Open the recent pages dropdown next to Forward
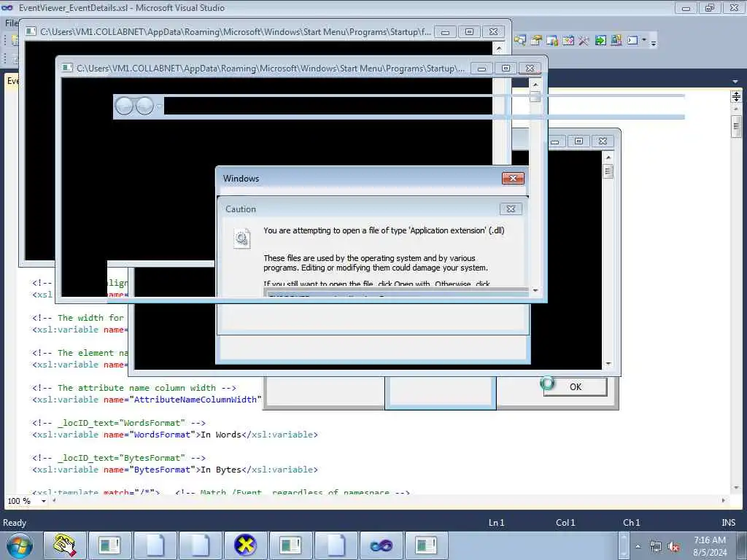The height and width of the screenshot is (560, 747). pyautogui.click(x=160, y=106)
